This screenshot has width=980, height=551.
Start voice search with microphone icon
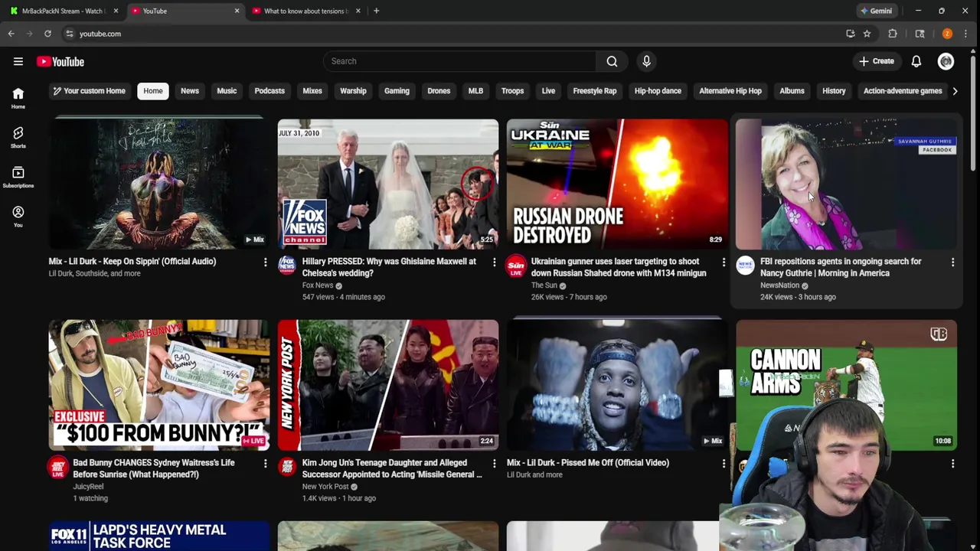646,61
